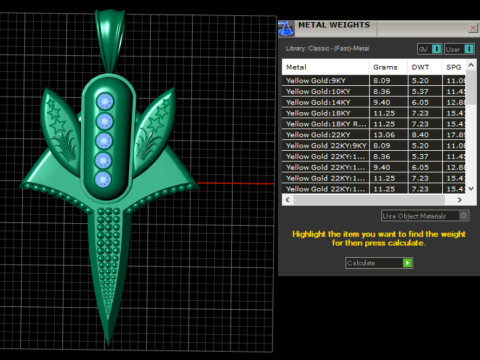The width and height of the screenshot is (480, 360).
Task: Click the SPG column header
Action: click(454, 67)
